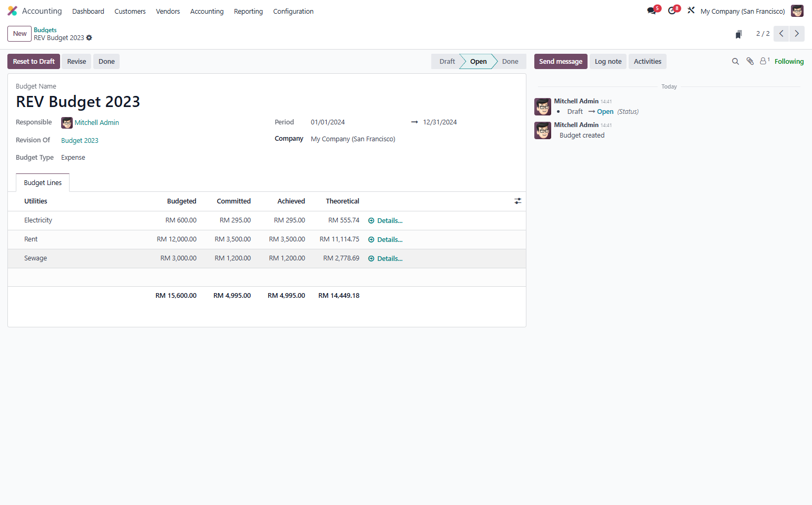Open Details for Electricity line

coord(385,221)
